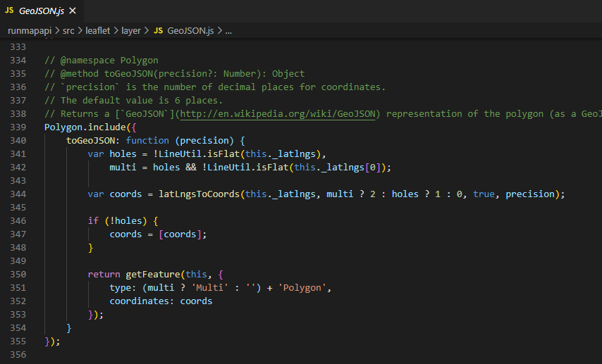Click line number 333
The width and height of the screenshot is (602, 364).
18,46
